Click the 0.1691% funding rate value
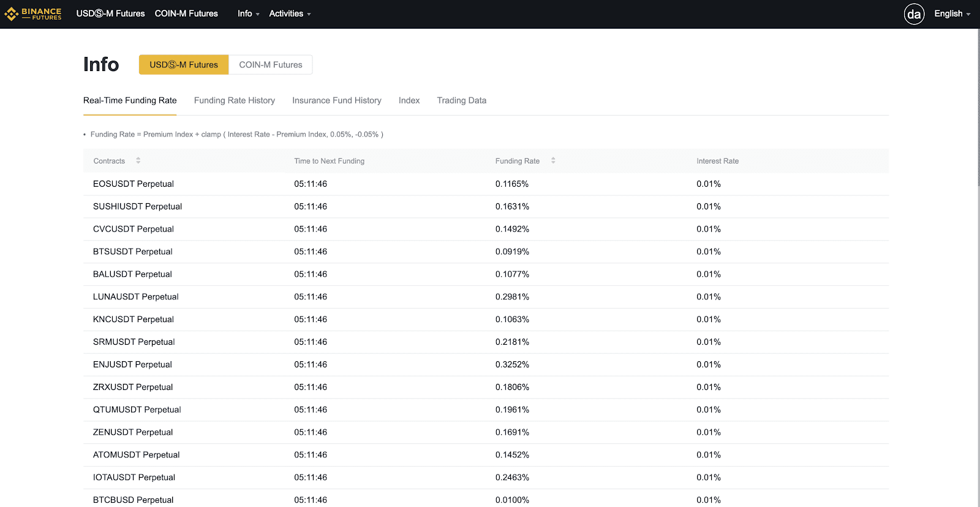Viewport: 980px width, 507px height. tap(512, 432)
